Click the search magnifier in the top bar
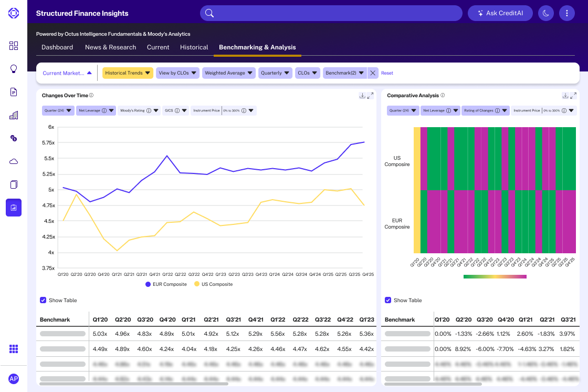Image resolution: width=588 pixels, height=392 pixels. [x=209, y=13]
